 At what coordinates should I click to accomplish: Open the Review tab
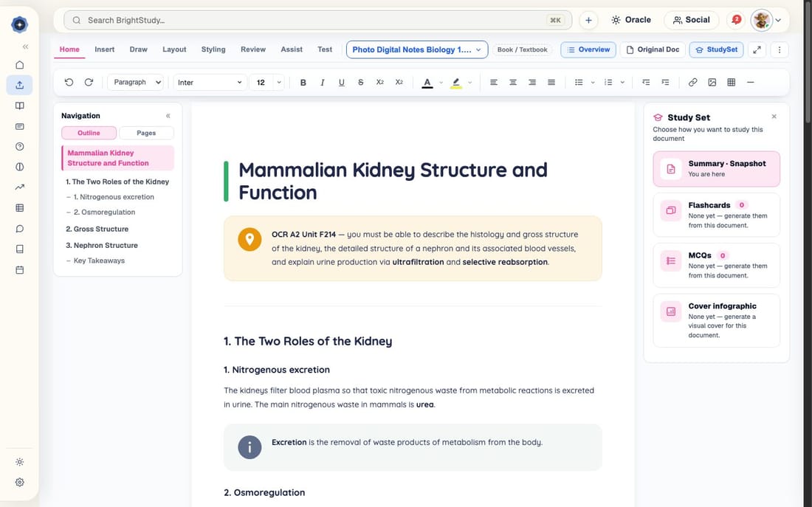253,49
